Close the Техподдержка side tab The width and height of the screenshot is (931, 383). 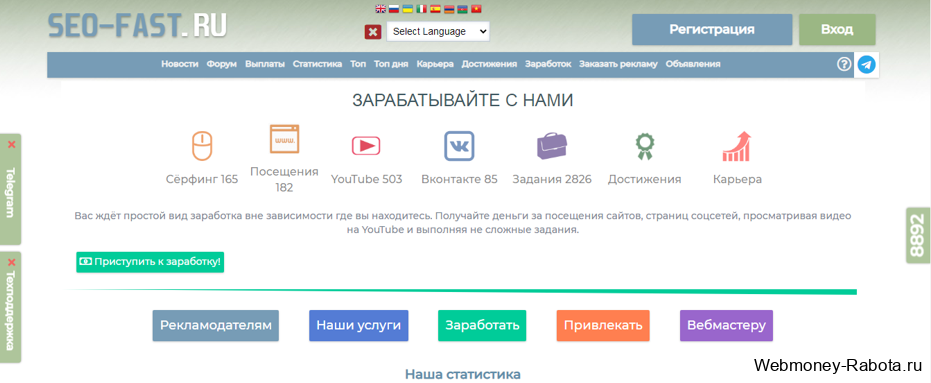(11, 262)
